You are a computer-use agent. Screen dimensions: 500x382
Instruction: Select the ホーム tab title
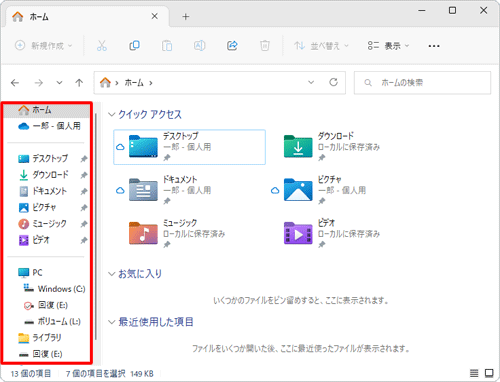tap(39, 17)
